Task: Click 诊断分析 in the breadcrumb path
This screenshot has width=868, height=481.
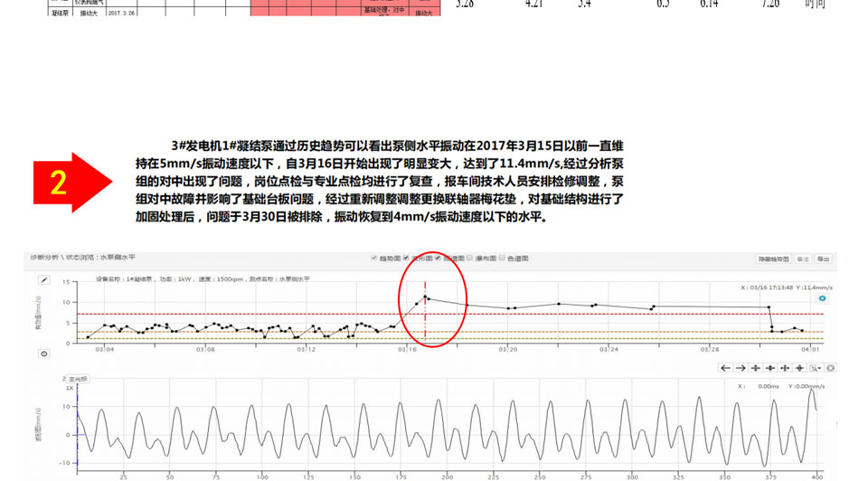Action: (42, 258)
